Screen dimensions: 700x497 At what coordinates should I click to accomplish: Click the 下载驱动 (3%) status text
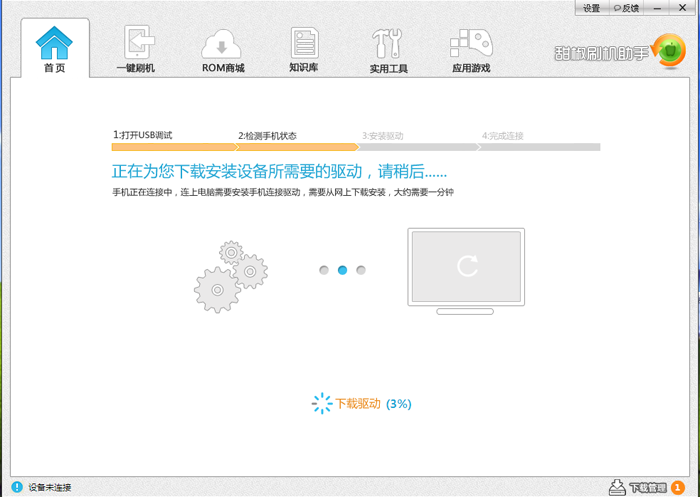click(373, 404)
